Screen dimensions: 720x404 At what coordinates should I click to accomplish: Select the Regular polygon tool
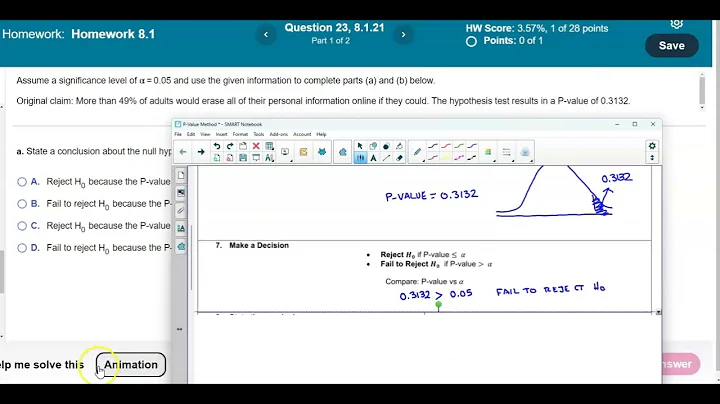(x=386, y=146)
